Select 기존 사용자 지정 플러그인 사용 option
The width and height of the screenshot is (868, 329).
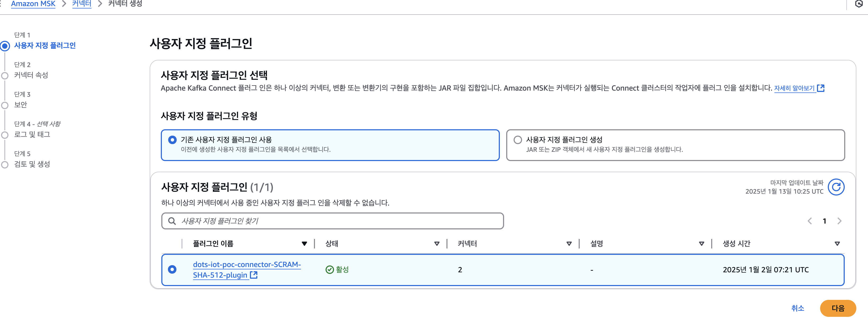[172, 140]
